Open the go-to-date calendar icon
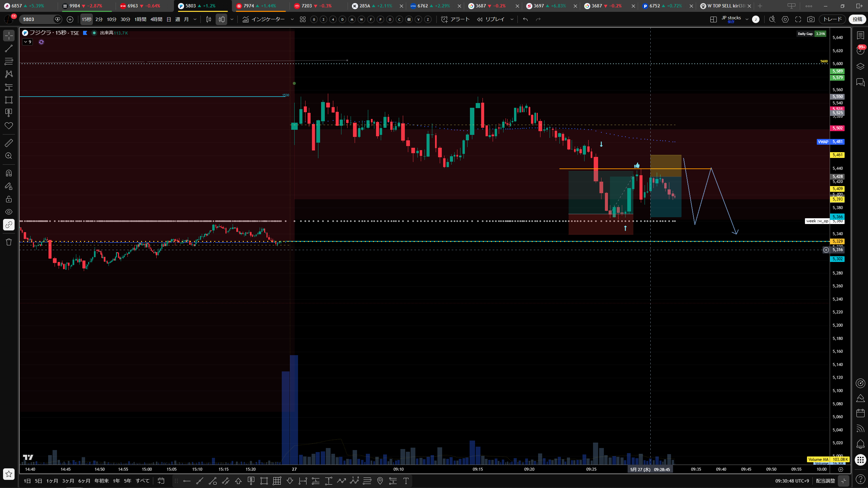This screenshot has width=868, height=488. click(161, 481)
